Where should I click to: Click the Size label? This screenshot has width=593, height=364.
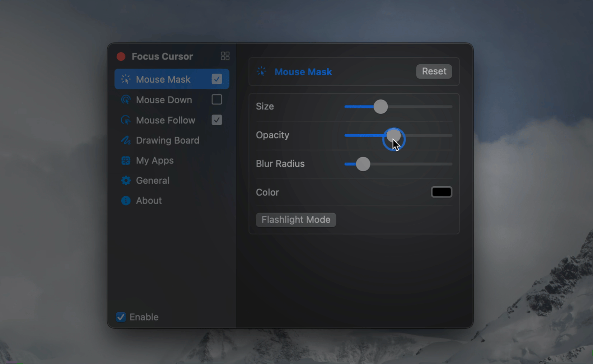(x=265, y=106)
